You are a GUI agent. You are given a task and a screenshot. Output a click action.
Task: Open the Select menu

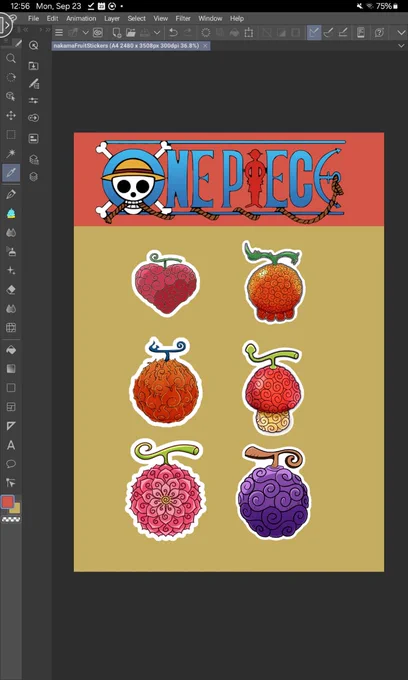137,19
